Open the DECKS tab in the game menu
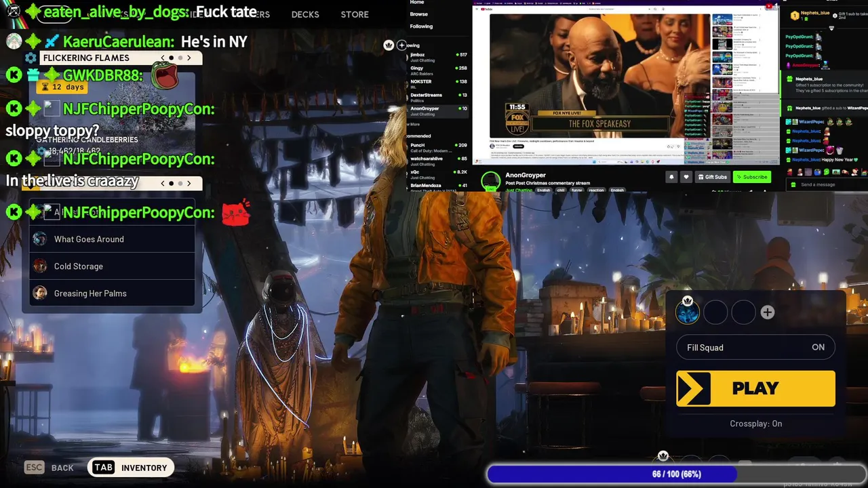The width and height of the screenshot is (868, 488). [x=305, y=14]
